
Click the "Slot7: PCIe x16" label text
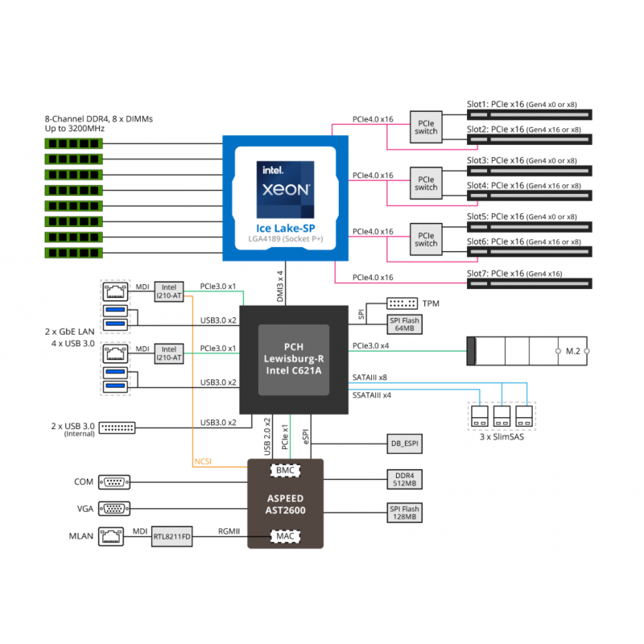point(495,274)
